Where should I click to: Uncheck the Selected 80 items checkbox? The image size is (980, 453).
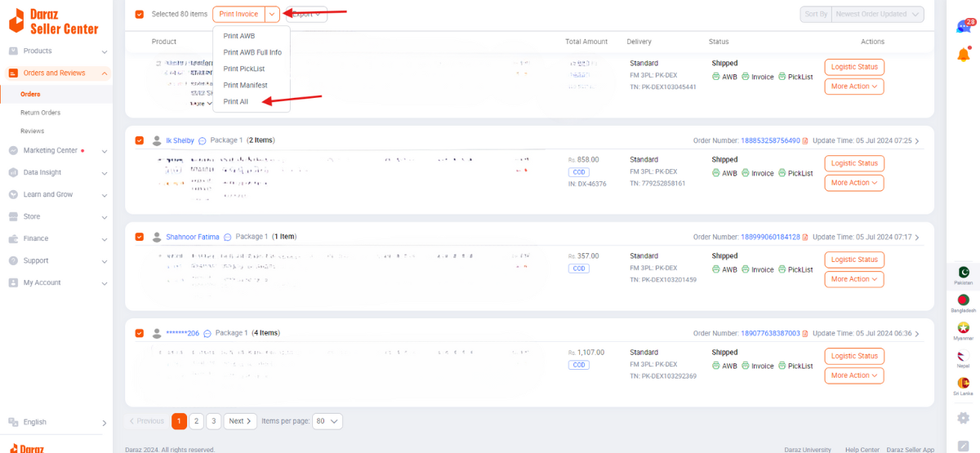pyautogui.click(x=140, y=14)
